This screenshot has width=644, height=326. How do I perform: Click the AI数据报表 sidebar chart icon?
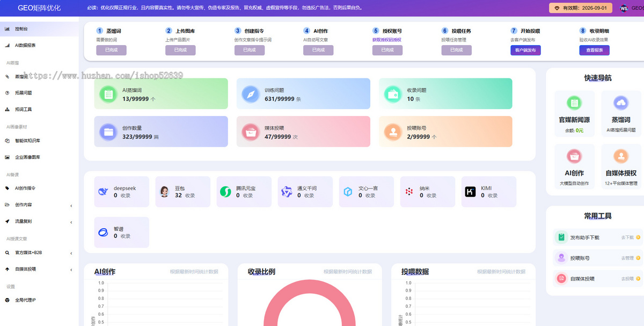coord(7,45)
